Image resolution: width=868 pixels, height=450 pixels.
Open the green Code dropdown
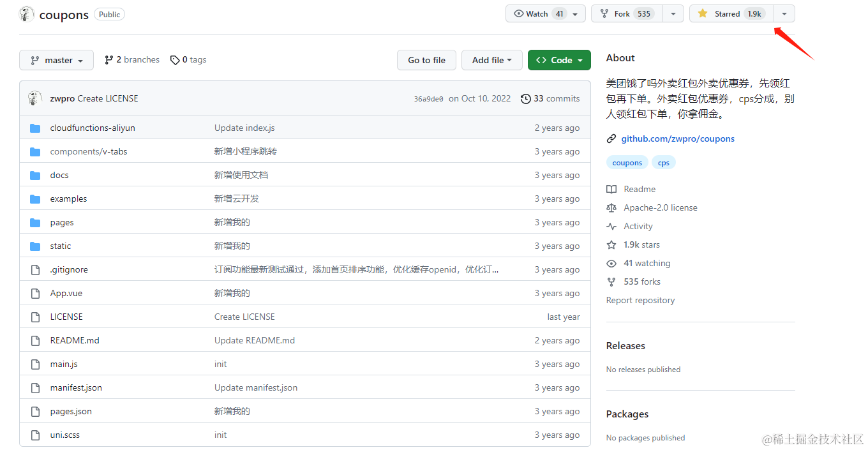tap(559, 60)
